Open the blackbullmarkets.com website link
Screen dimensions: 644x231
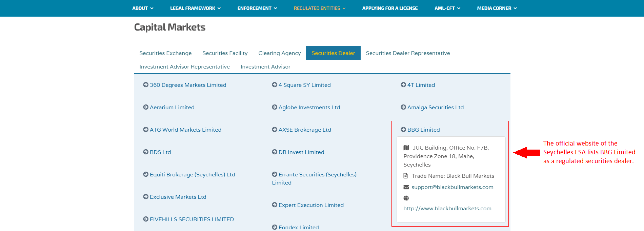coord(447,209)
